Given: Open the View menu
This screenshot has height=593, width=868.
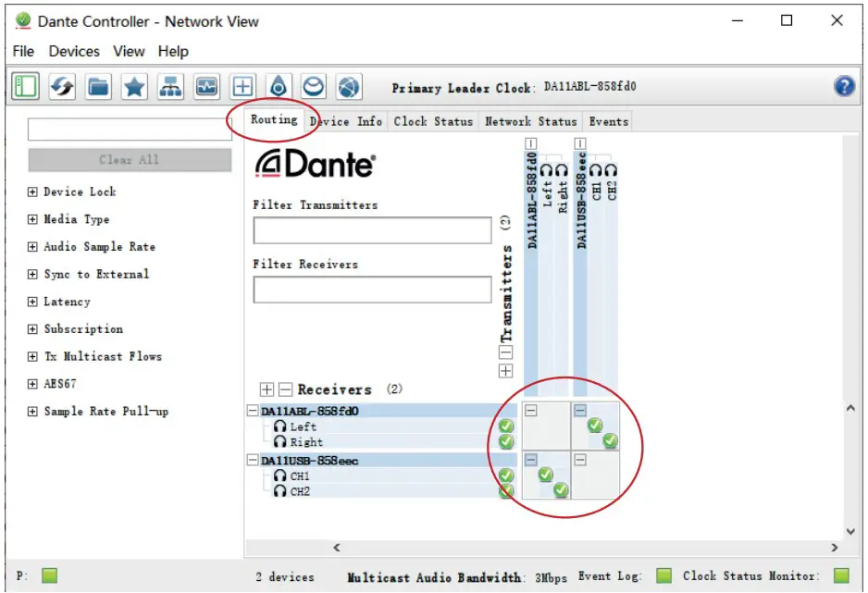Looking at the screenshot, I should 129,52.
